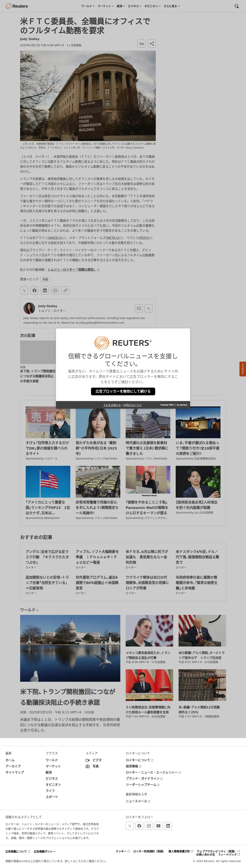
Task: Open author Jody Godoy's X profile
Action: [149, 308]
